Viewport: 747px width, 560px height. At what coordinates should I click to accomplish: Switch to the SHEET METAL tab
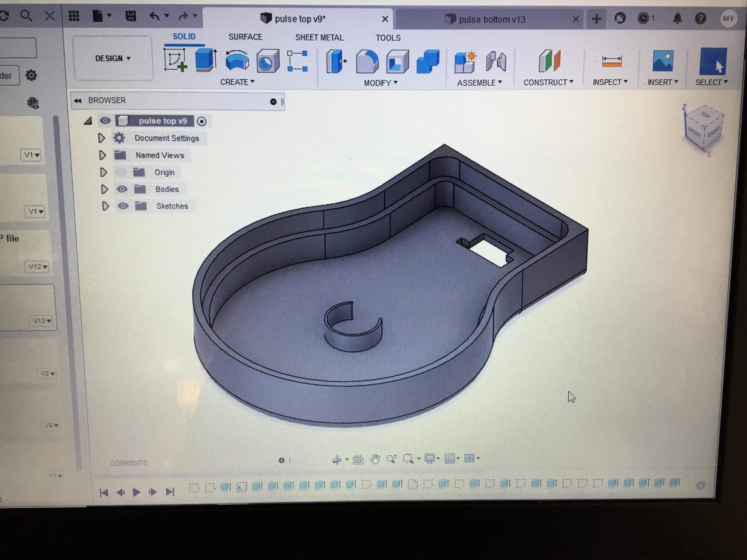point(319,38)
